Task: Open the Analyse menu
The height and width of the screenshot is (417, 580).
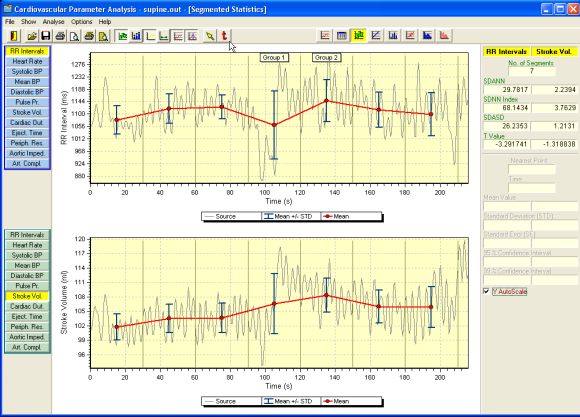Action: click(53, 22)
